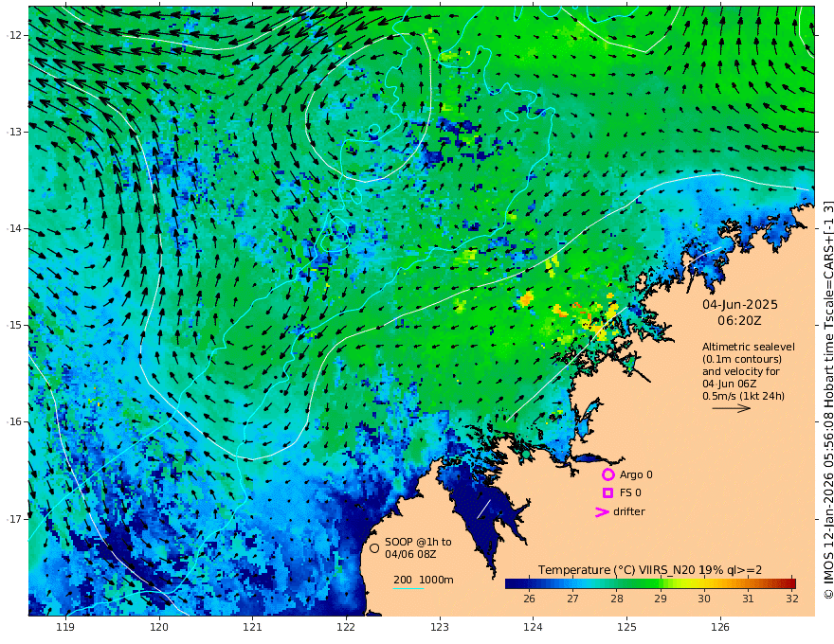
Task: Click latitude axis label -16
Action: (x=14, y=421)
